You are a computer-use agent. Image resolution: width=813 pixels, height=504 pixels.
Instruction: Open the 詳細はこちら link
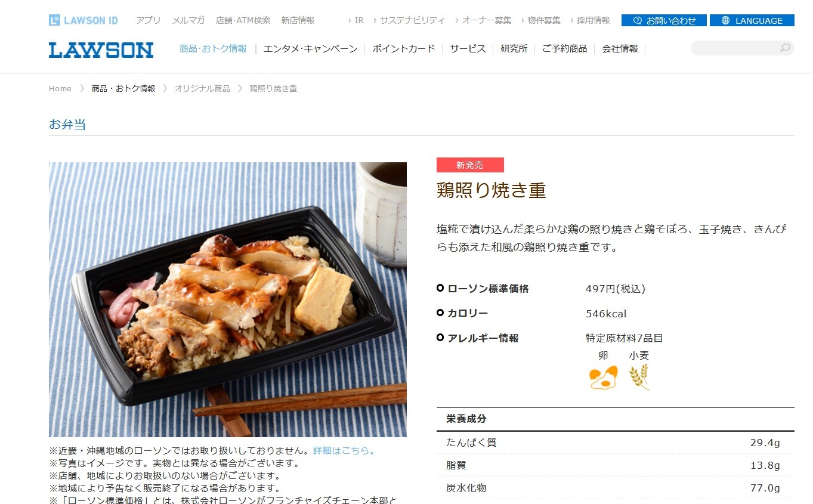345,451
